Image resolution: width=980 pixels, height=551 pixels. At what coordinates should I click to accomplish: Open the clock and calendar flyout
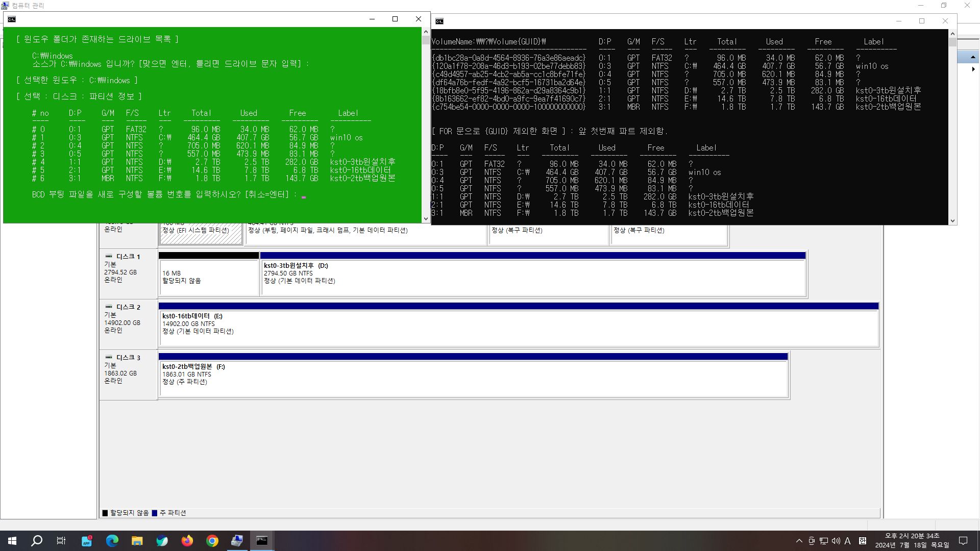[912, 541]
